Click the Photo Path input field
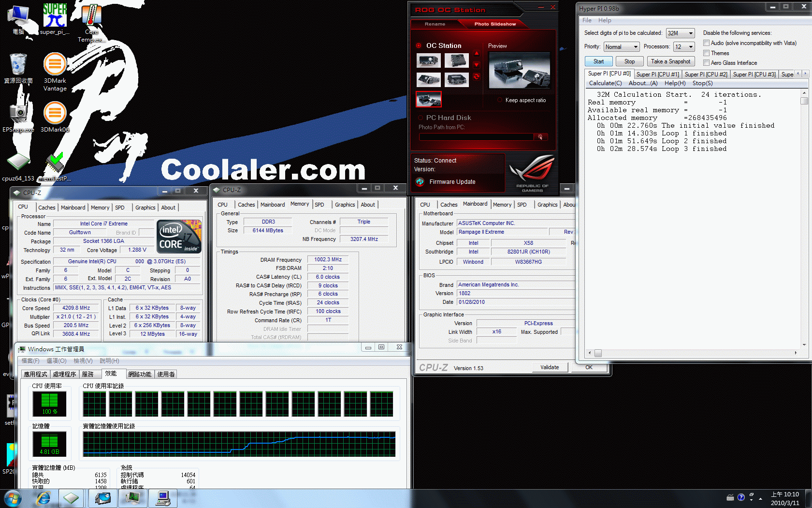This screenshot has height=508, width=812. coord(476,137)
